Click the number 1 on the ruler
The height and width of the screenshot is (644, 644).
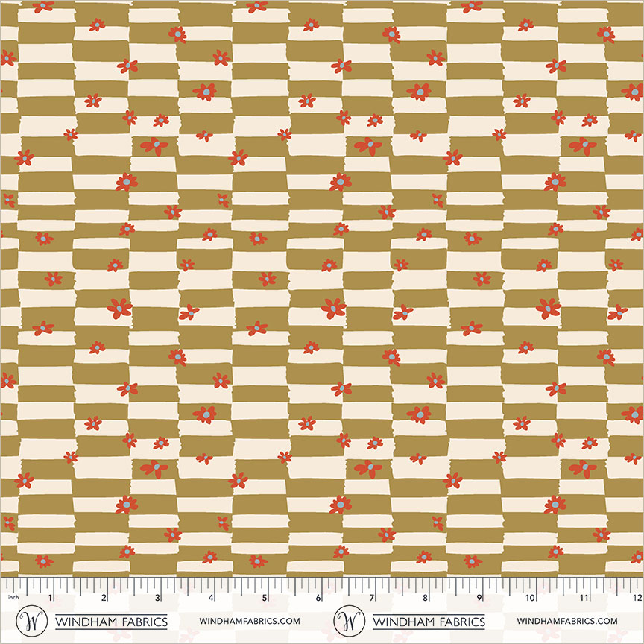click(x=48, y=598)
